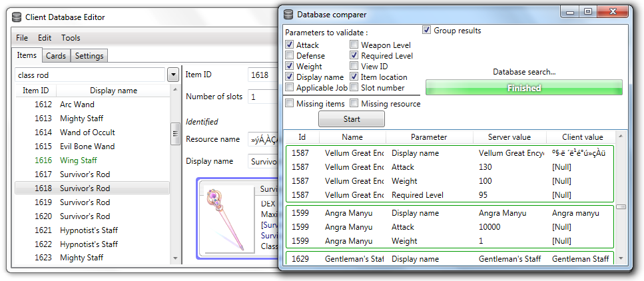The height and width of the screenshot is (281, 644).
Task: Select the 1629 Gentleman's Staff result row
Action: pos(450,259)
